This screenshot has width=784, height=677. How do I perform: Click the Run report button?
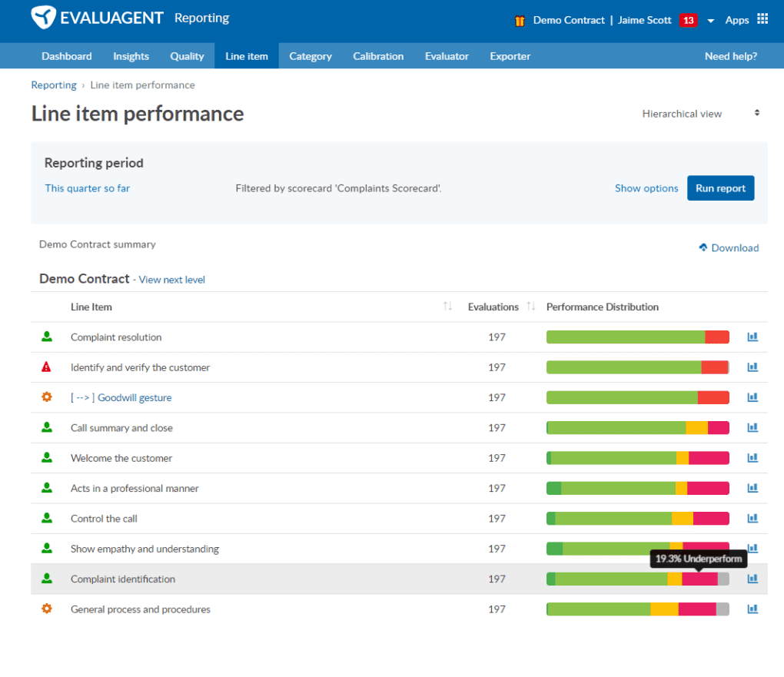point(720,188)
